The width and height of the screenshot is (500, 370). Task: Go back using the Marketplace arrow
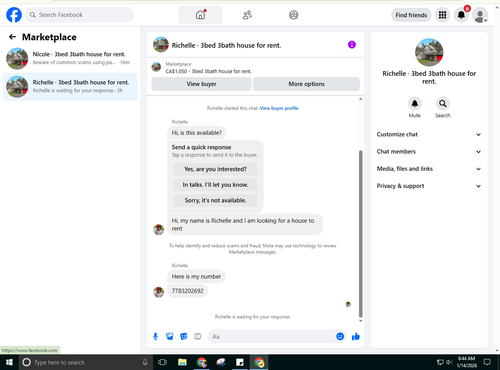tap(12, 37)
